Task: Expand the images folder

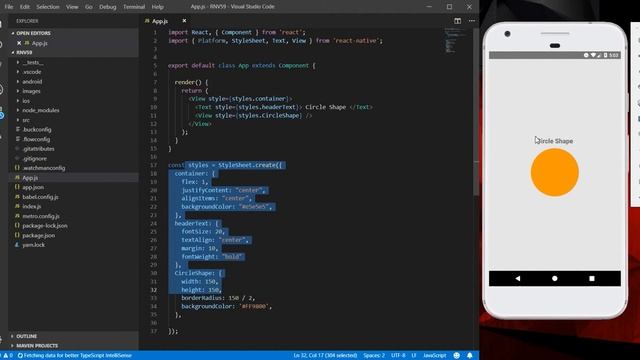Action: pos(31,91)
